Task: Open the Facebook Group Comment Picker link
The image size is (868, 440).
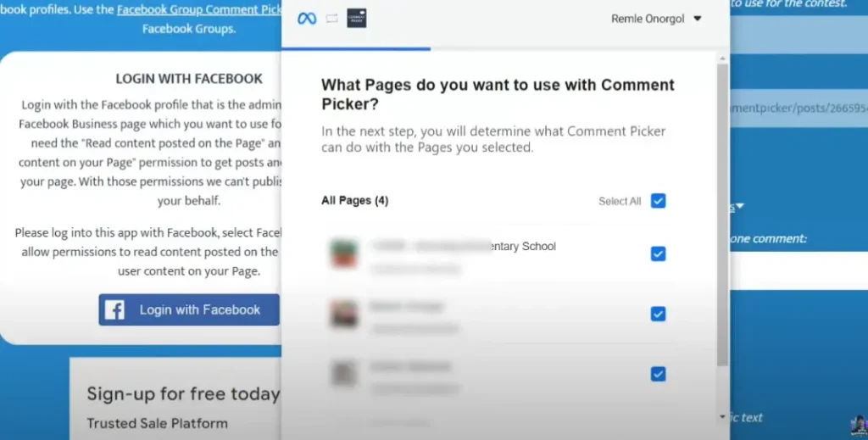Action: pos(199,9)
